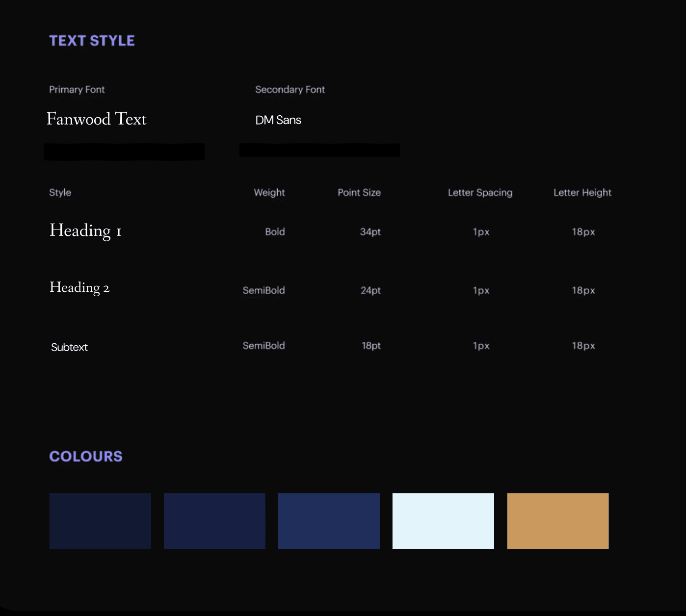Image resolution: width=686 pixels, height=616 pixels.
Task: Click the Fanwood Text font name
Action: point(96,119)
